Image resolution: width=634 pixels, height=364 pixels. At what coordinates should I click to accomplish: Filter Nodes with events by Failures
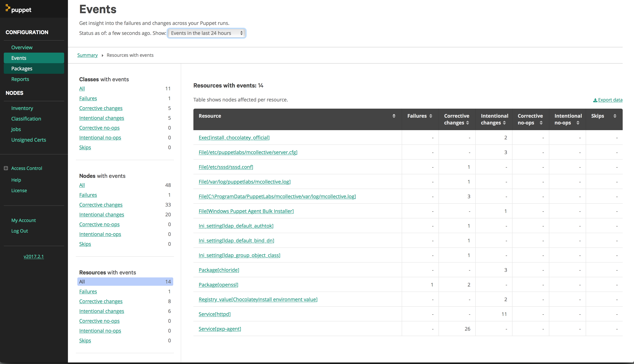tap(88, 195)
